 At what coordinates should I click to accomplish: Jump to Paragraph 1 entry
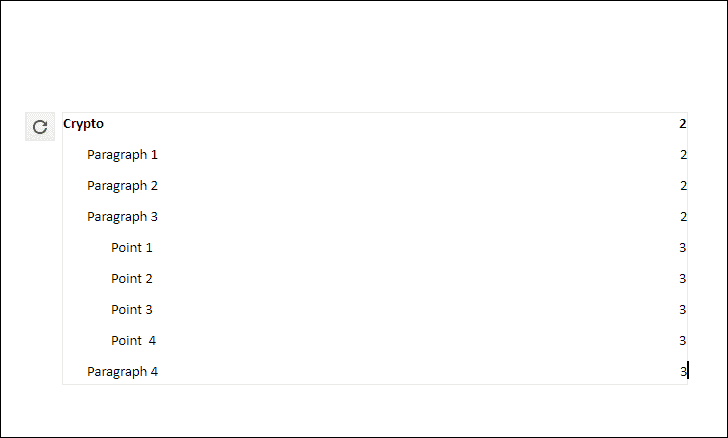pyautogui.click(x=123, y=155)
